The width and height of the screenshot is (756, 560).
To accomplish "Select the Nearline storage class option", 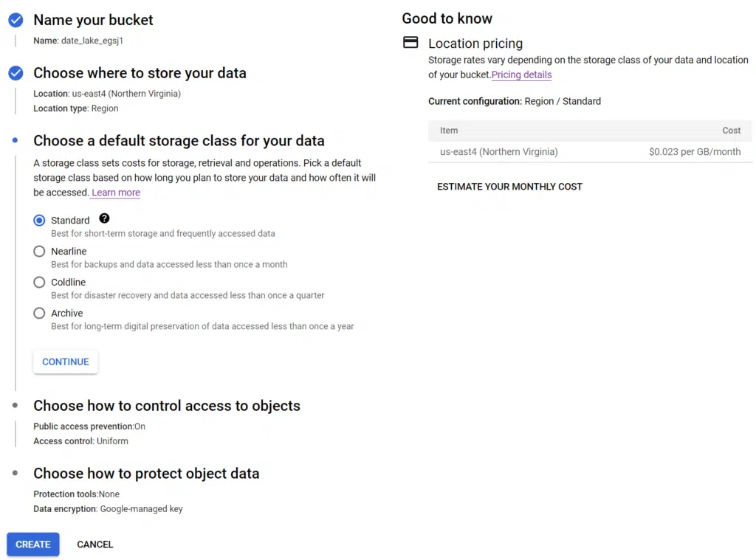I will pyautogui.click(x=39, y=251).
